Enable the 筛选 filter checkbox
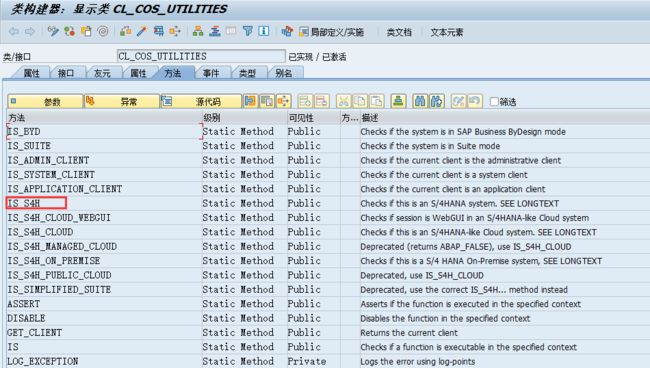The height and width of the screenshot is (368, 650). (x=494, y=102)
